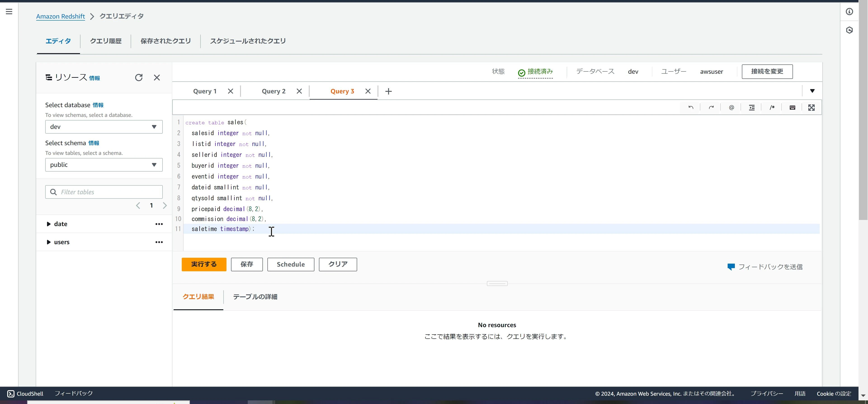Add a new query tab

click(x=389, y=91)
